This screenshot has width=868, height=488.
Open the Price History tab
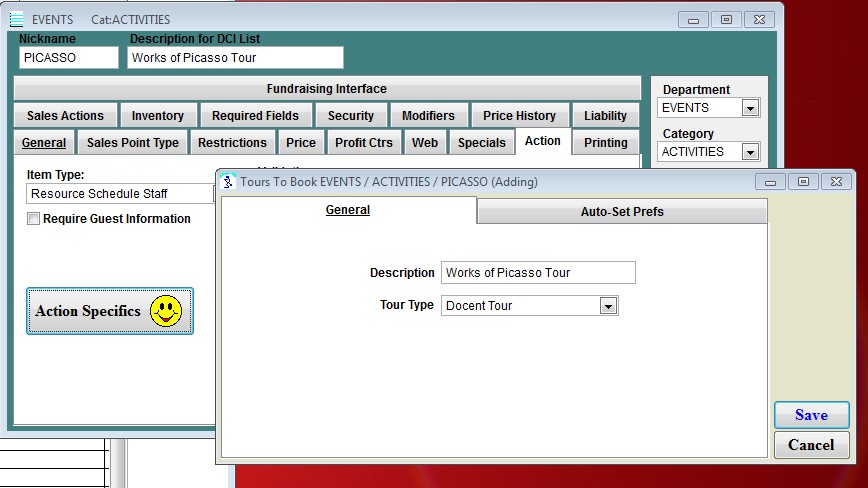pos(520,116)
